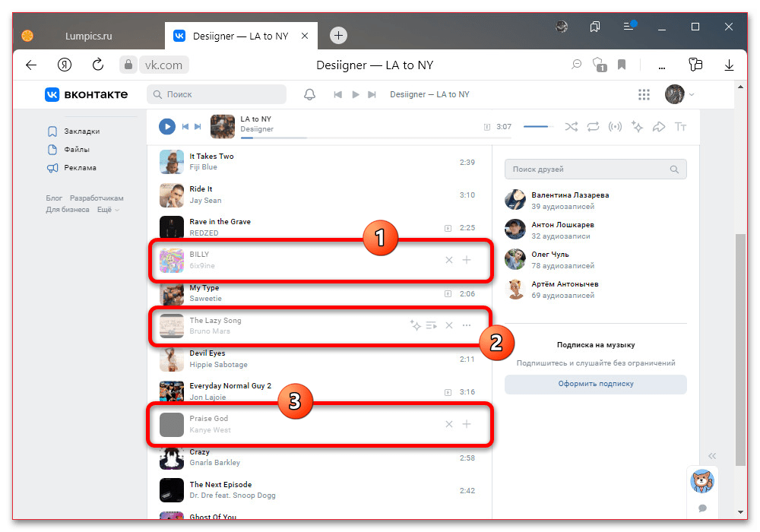Open Ads (Реклама) in sidebar
760x532 pixels.
[72, 168]
